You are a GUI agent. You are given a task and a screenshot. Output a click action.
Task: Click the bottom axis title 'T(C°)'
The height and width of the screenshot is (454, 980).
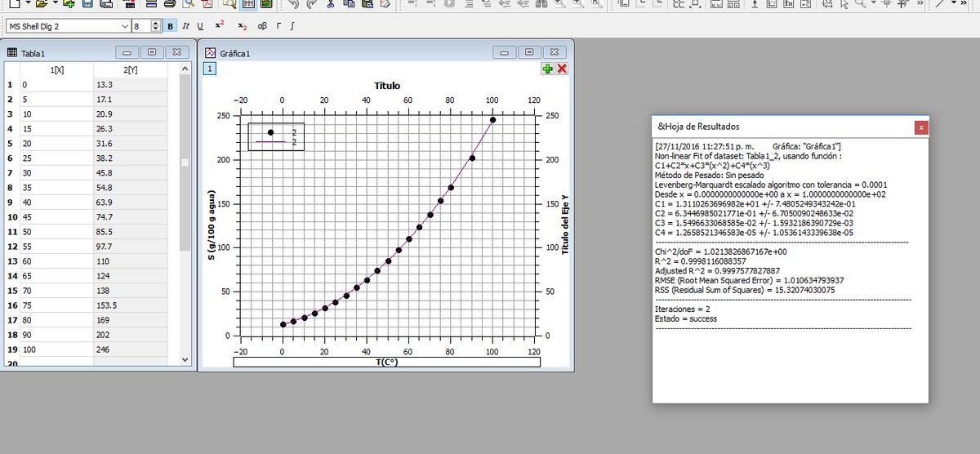pos(387,361)
